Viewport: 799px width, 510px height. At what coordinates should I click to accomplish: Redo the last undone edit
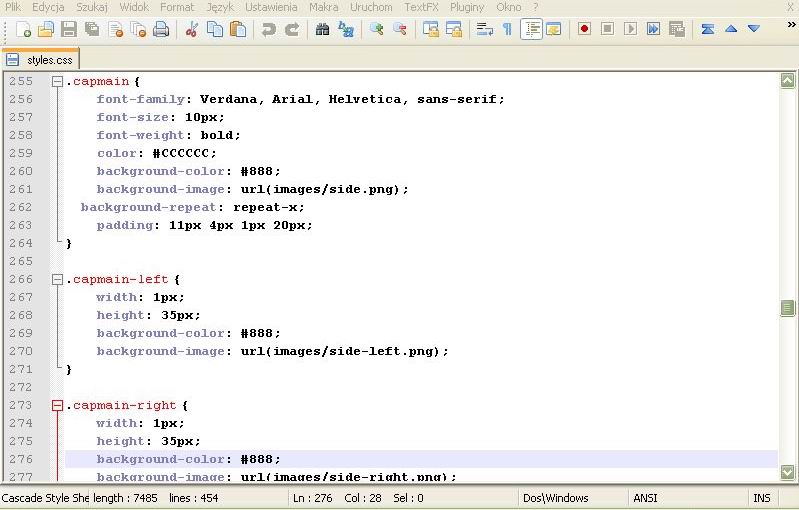click(x=291, y=30)
